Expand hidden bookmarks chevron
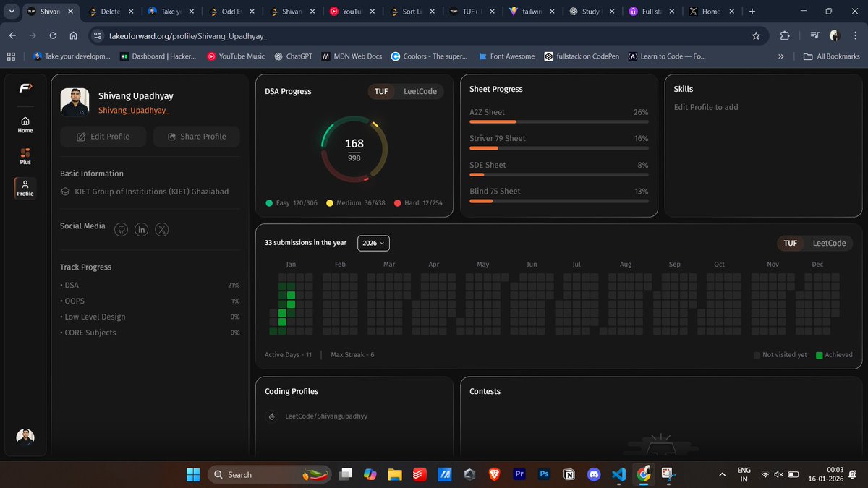 pyautogui.click(x=780, y=56)
